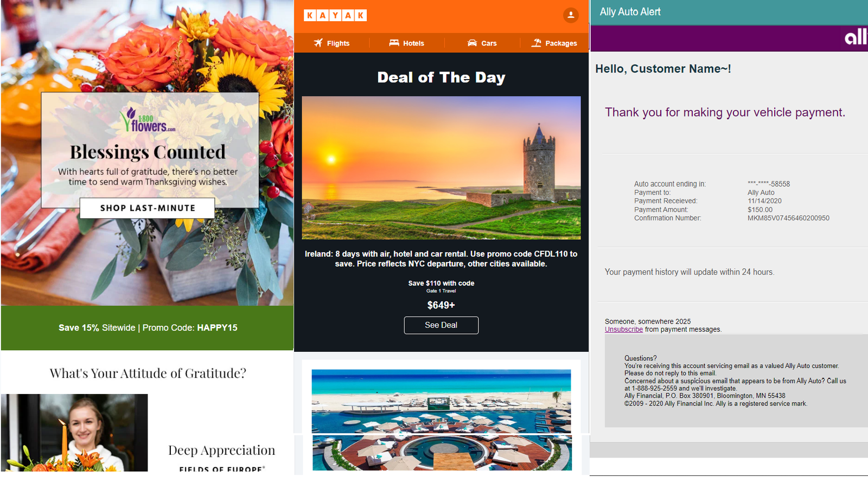Click the beach resort pool image

click(441, 420)
